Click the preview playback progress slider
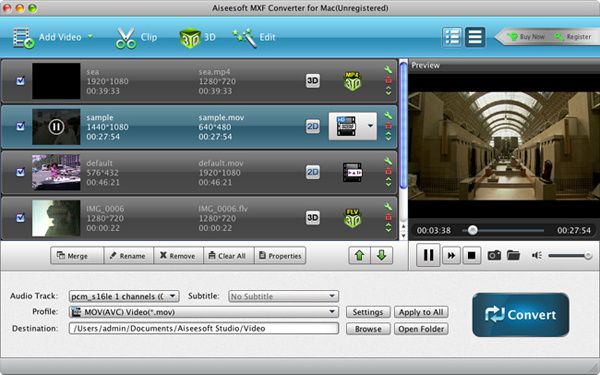Image resolution: width=600 pixels, height=375 pixels. coord(503,230)
